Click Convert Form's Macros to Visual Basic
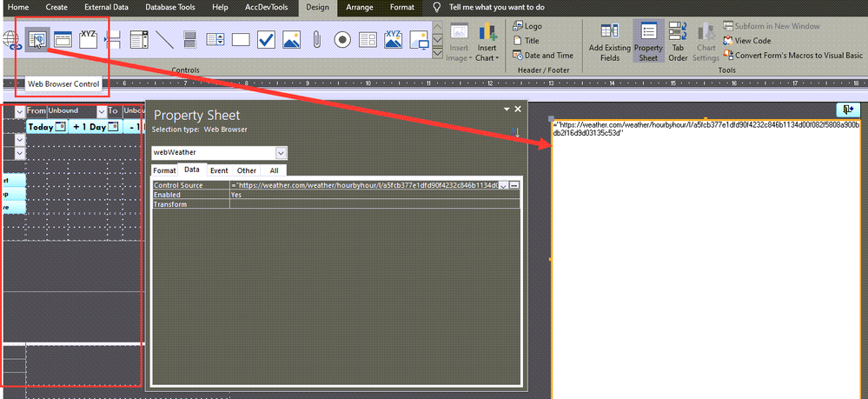Screen dimensions: 868x399 (792, 56)
